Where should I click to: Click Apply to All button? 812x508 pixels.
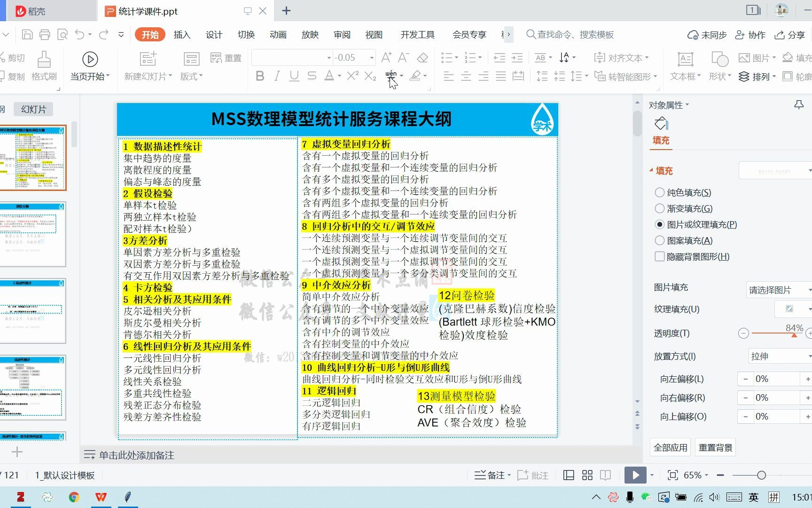pyautogui.click(x=670, y=447)
